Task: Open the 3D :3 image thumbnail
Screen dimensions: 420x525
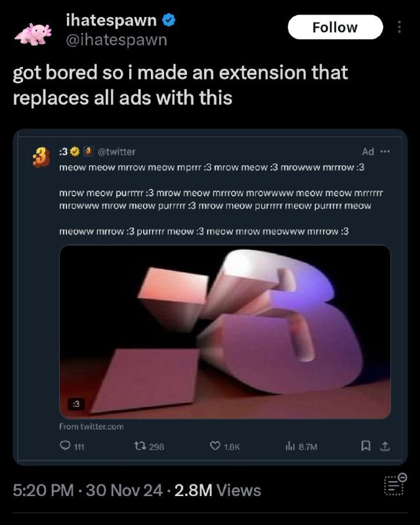Action: [x=224, y=332]
